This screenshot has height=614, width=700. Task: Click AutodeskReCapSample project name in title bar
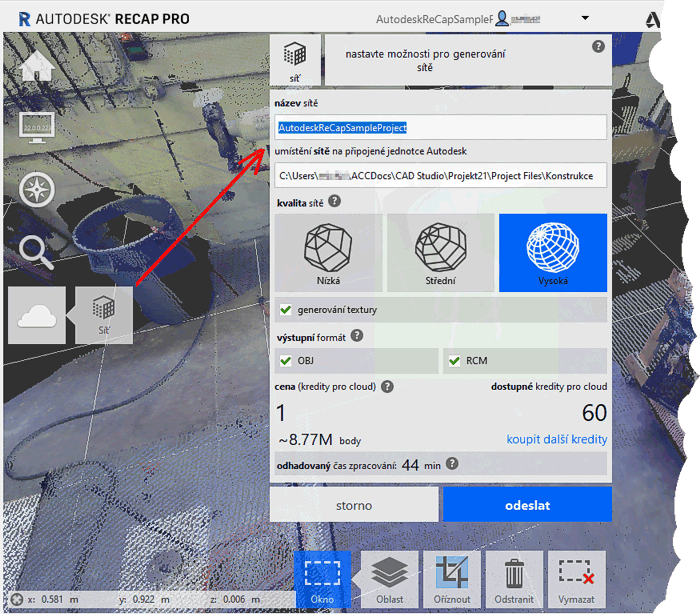point(434,19)
